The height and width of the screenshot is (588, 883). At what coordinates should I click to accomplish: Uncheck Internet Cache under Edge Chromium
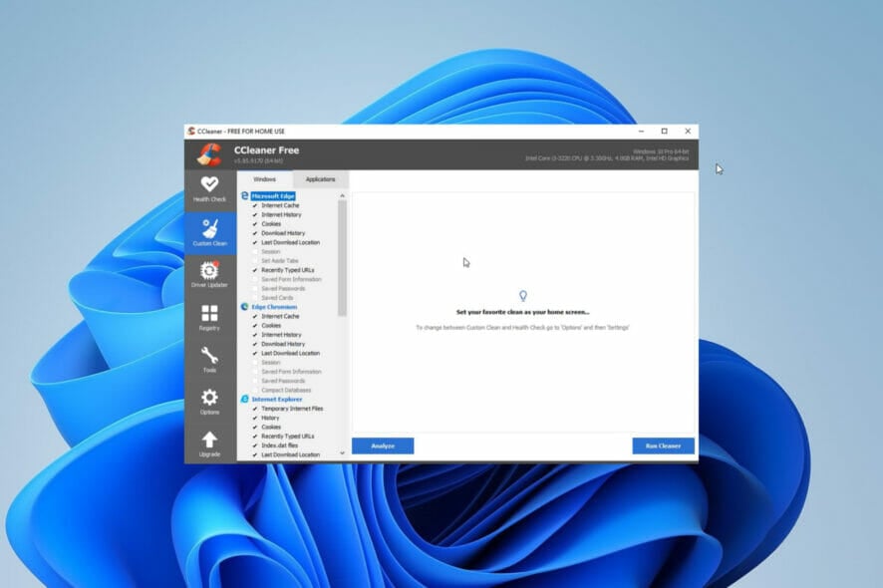[x=255, y=317]
